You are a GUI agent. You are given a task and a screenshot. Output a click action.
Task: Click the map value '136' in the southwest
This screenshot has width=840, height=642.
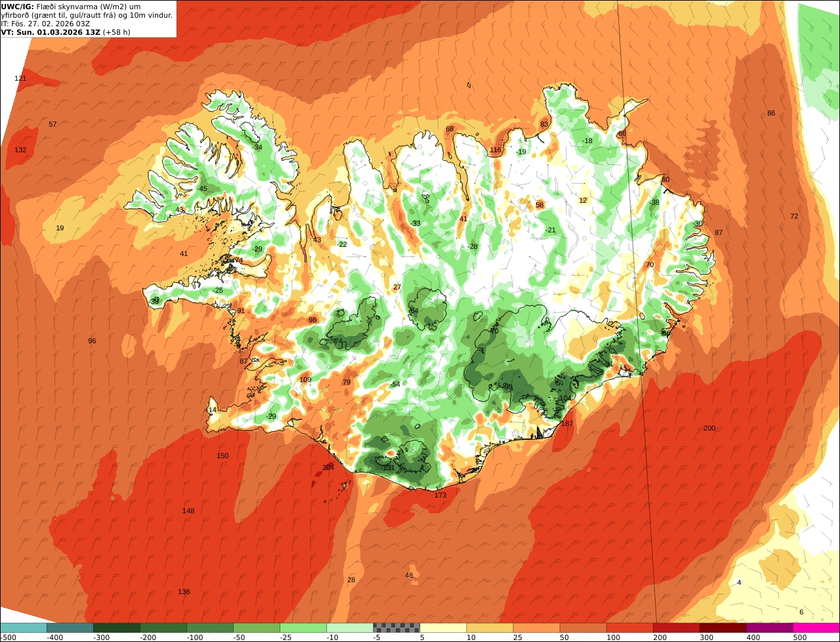184,591
